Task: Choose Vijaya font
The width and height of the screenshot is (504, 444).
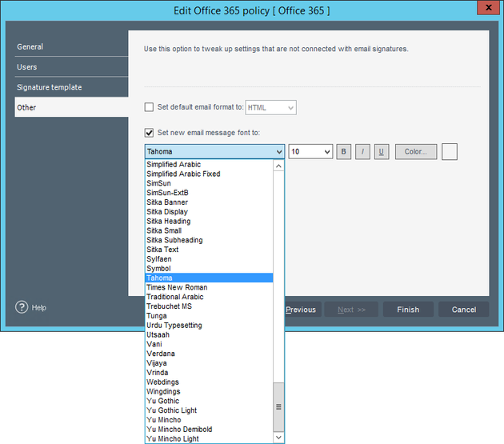Action: (209, 363)
